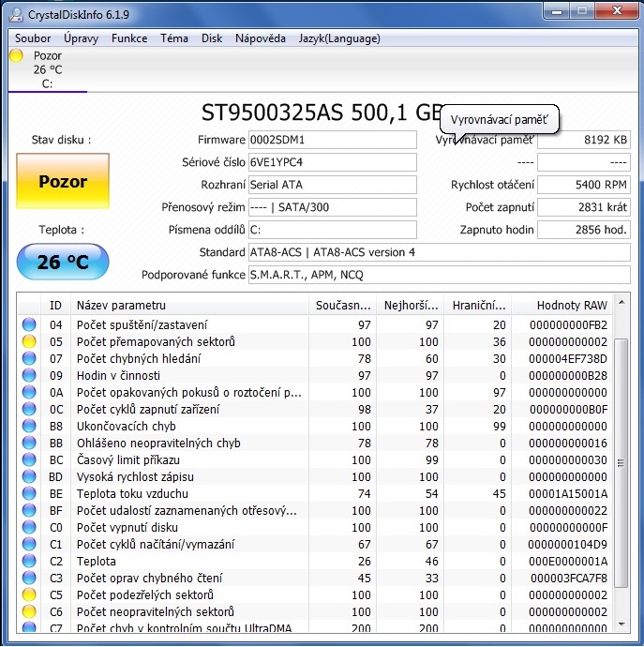This screenshot has width=644, height=647.
Task: Click yellow status icon of row C6
Action: 29,612
